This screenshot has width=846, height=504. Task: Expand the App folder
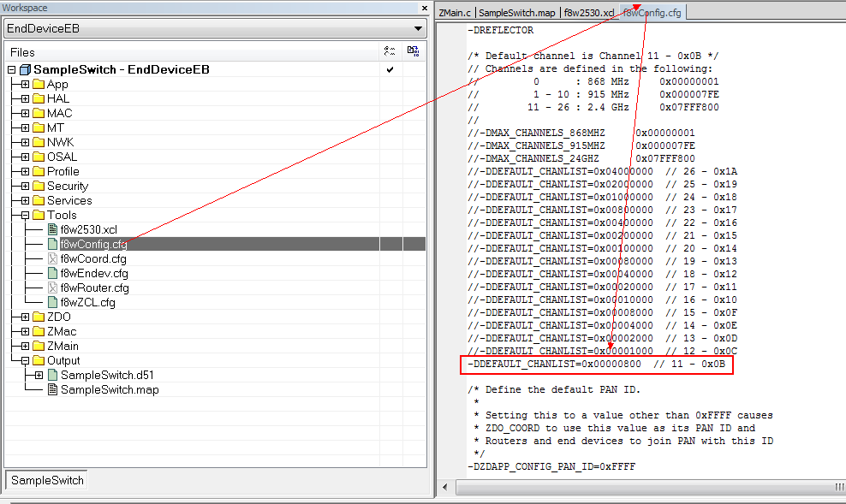click(26, 85)
